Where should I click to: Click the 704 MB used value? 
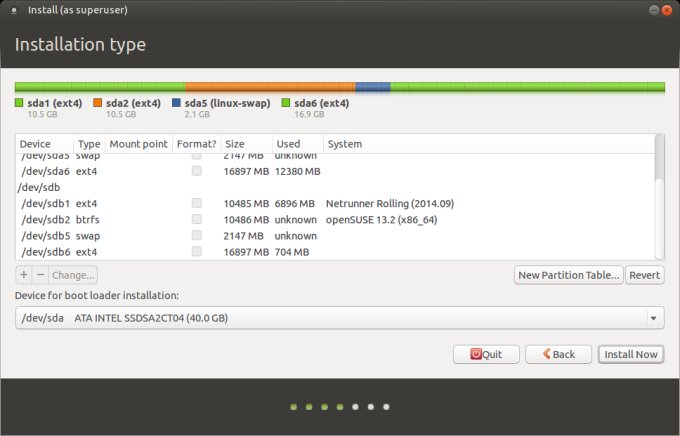pos(292,252)
